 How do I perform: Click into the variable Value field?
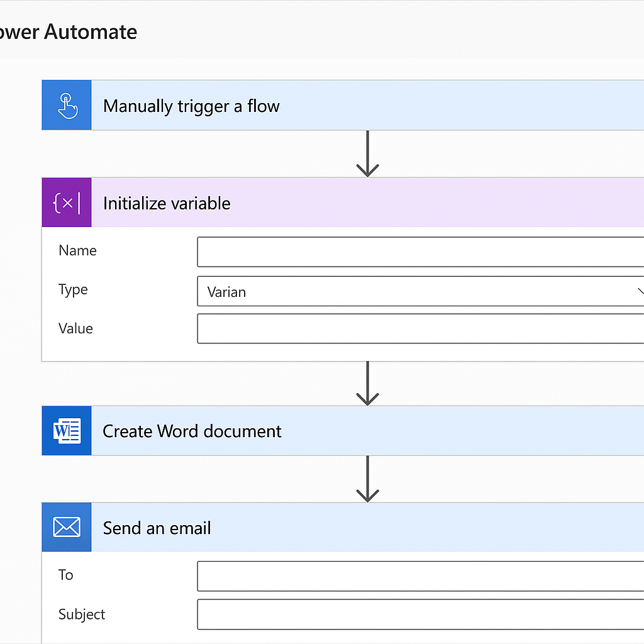pyautogui.click(x=420, y=329)
